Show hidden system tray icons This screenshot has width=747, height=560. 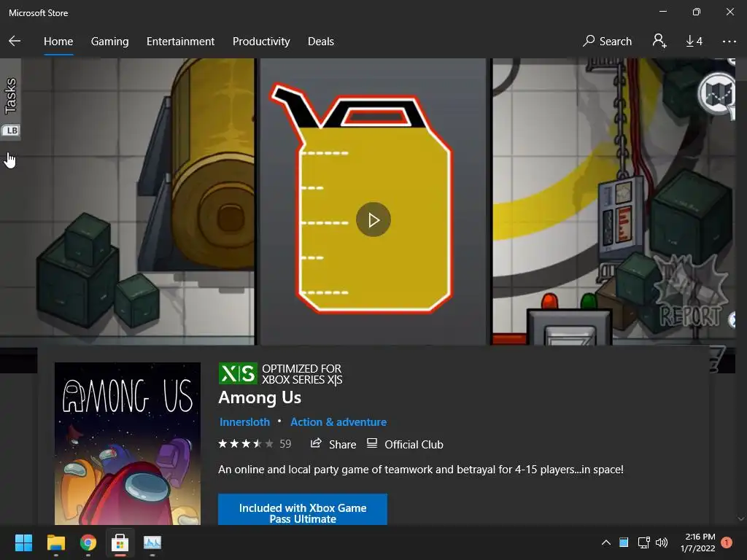606,542
